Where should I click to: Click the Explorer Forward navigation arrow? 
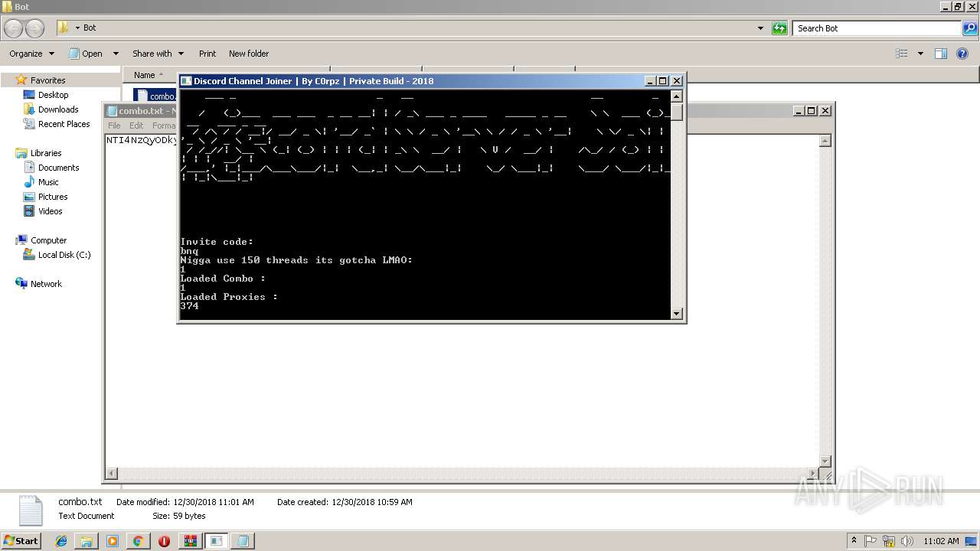(35, 28)
